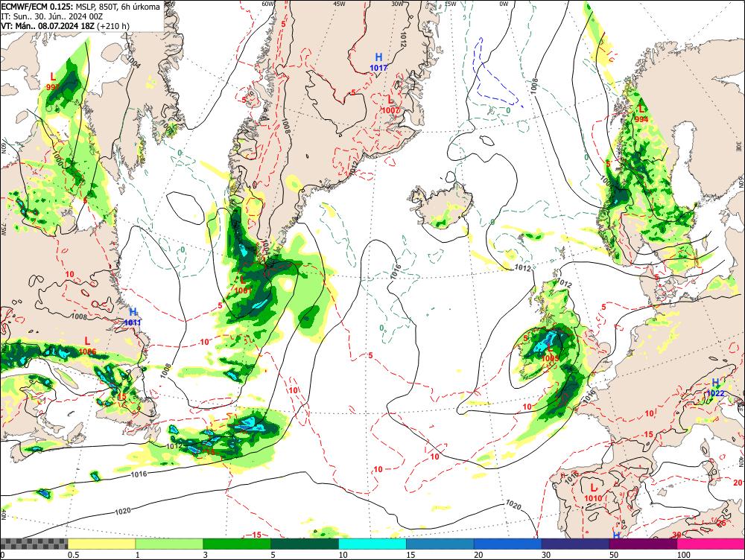Click the valid time 'VT: Mán.. 08.07.2024 18Z'
The width and height of the screenshot is (745, 560).
[48, 25]
